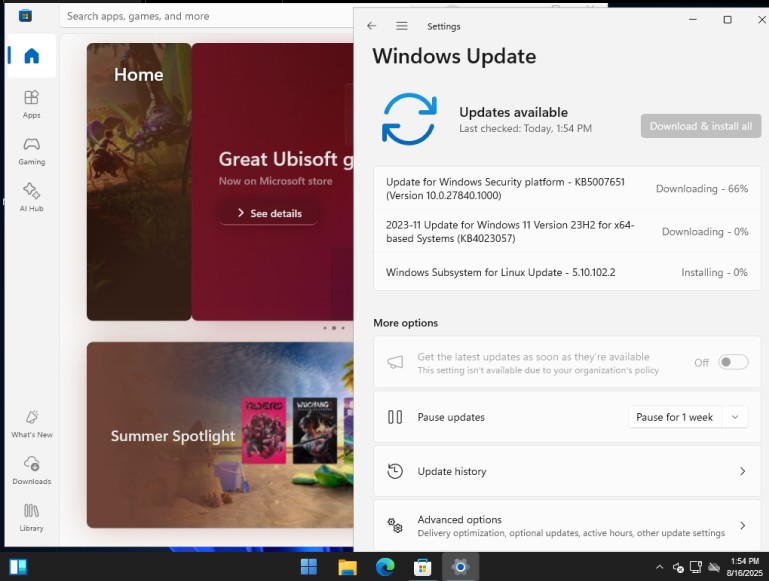Click Update history row label
The width and height of the screenshot is (769, 581).
click(452, 471)
